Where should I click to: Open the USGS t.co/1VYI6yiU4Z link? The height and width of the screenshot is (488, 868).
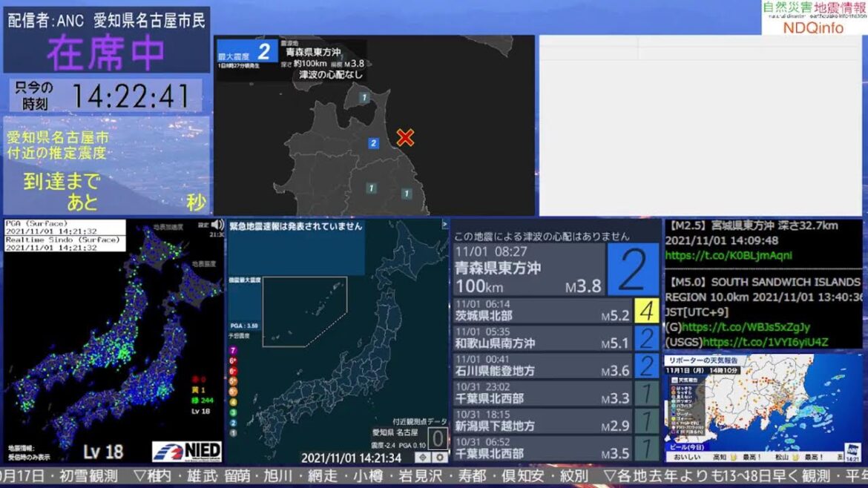(x=765, y=342)
